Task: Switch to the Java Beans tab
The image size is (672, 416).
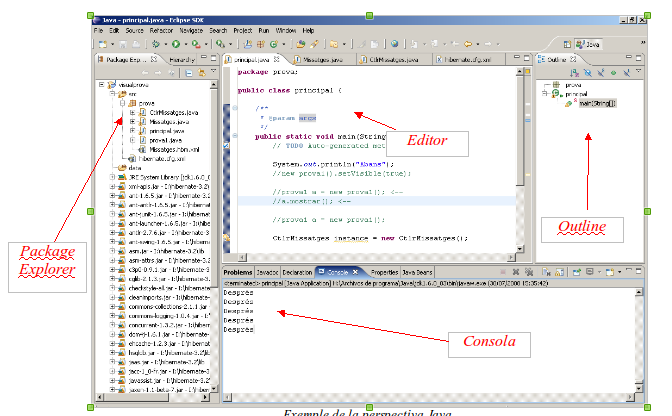Action: pos(417,272)
